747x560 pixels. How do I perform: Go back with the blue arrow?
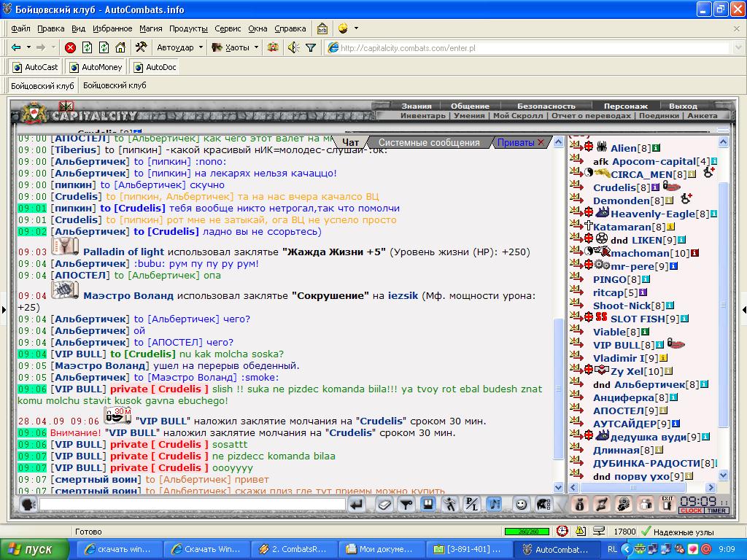tap(16, 47)
